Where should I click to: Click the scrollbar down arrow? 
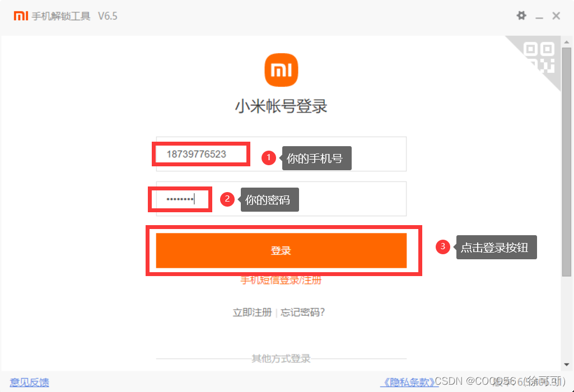point(566,365)
